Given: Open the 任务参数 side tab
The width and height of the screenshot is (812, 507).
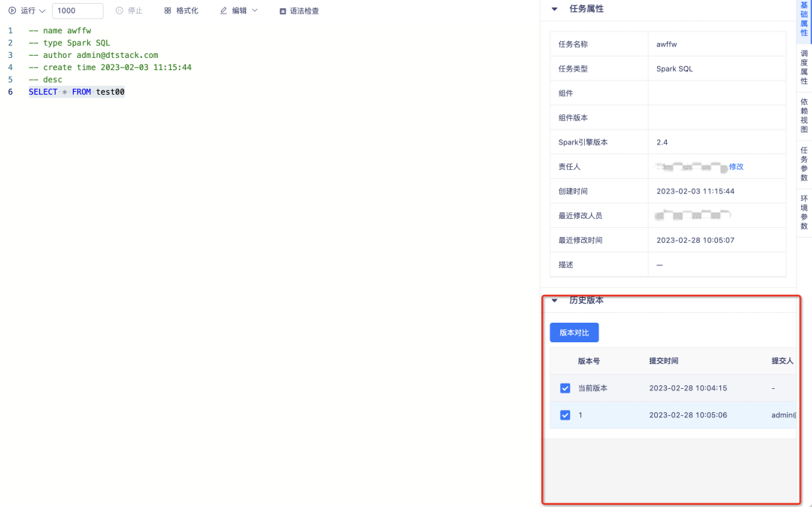Looking at the screenshot, I should pos(804,164).
